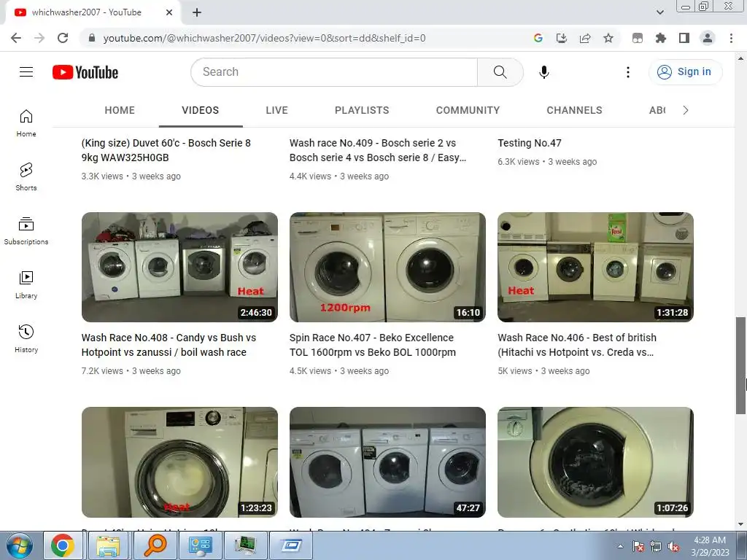Click the address bar URL
The width and height of the screenshot is (747, 560).
click(x=264, y=38)
